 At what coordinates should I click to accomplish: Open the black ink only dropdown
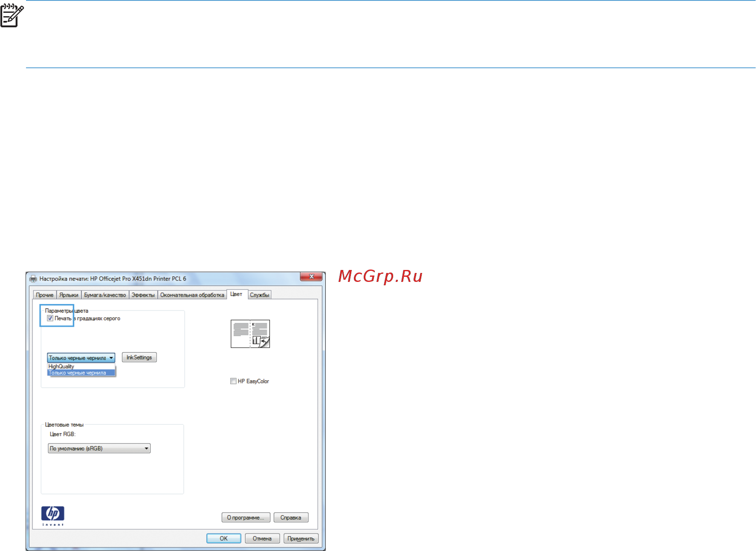click(81, 358)
